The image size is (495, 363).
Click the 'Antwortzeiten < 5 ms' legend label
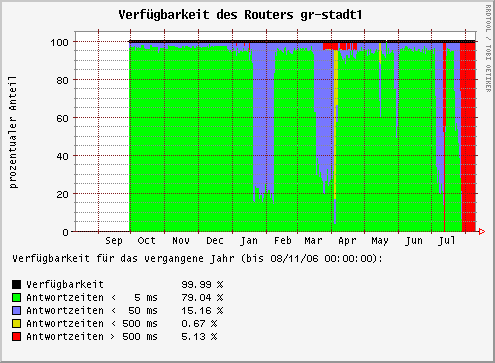[x=92, y=297]
